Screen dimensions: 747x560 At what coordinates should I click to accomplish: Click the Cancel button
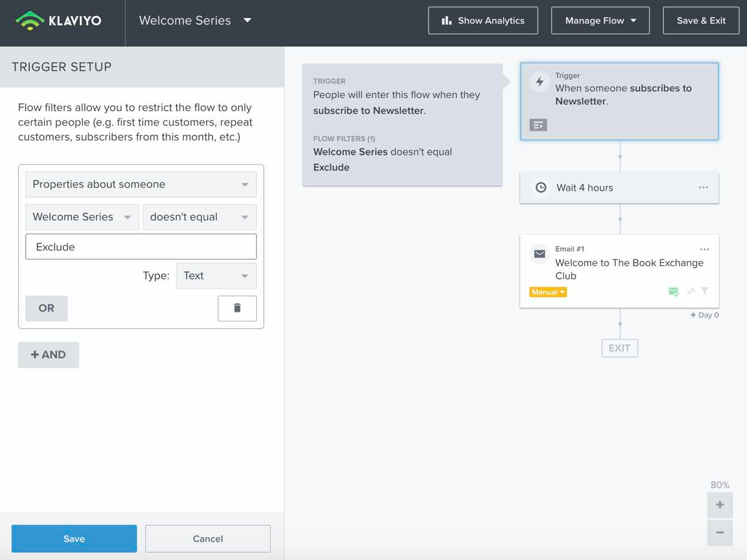tap(208, 539)
